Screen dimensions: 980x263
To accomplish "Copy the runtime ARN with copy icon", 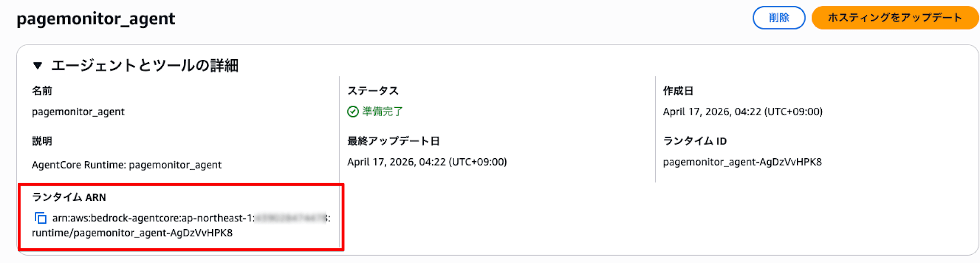I will pos(40,218).
